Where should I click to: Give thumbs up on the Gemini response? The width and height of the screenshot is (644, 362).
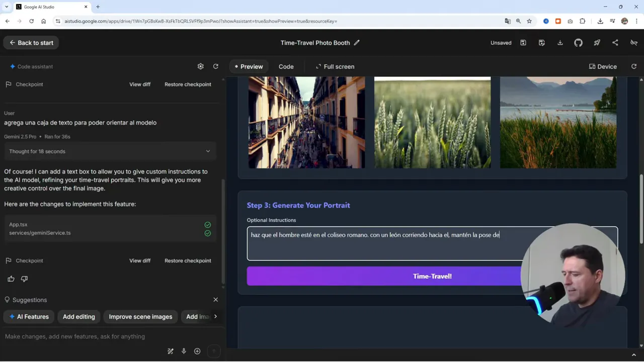point(11,279)
